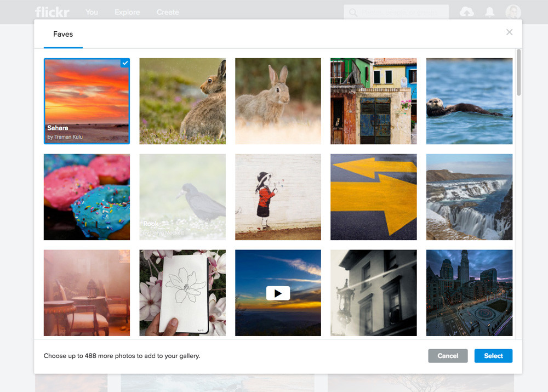Click the flickr logo
The image size is (548, 392).
(x=52, y=12)
